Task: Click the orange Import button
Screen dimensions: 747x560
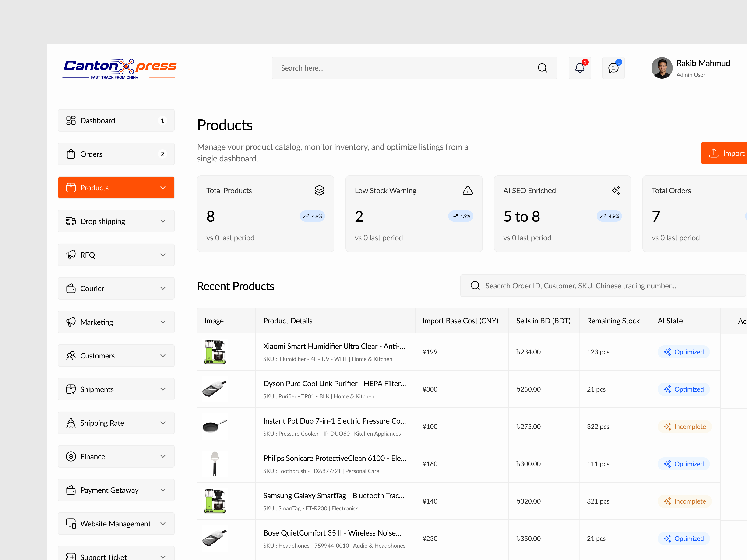Action: click(724, 153)
